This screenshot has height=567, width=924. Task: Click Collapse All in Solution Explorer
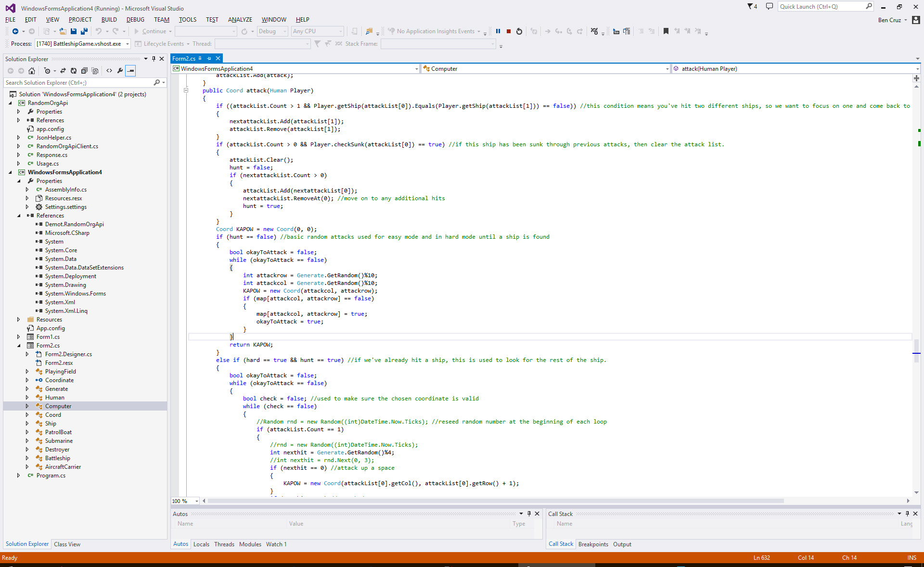click(84, 71)
